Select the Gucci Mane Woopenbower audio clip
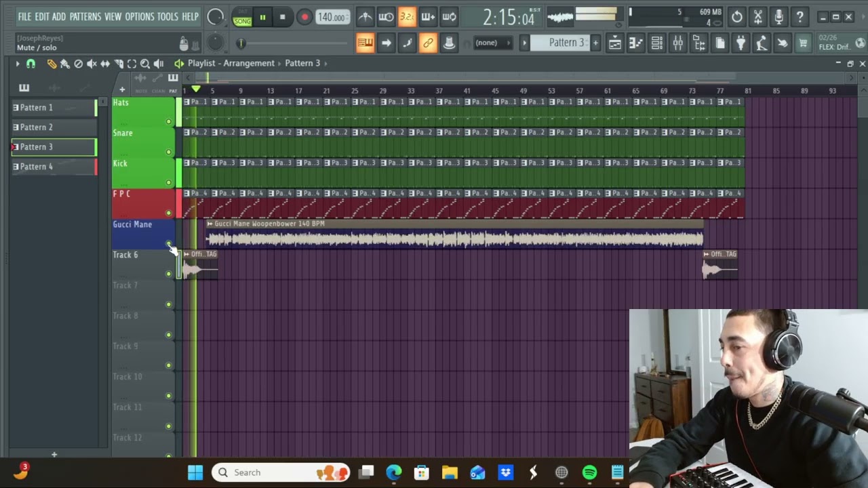 454,234
